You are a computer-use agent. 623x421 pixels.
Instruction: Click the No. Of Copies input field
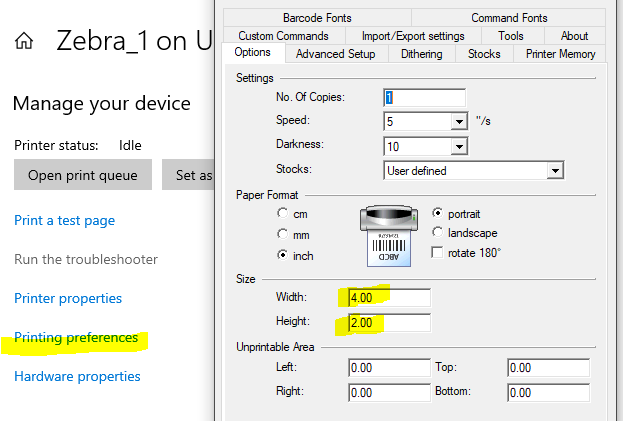click(424, 98)
